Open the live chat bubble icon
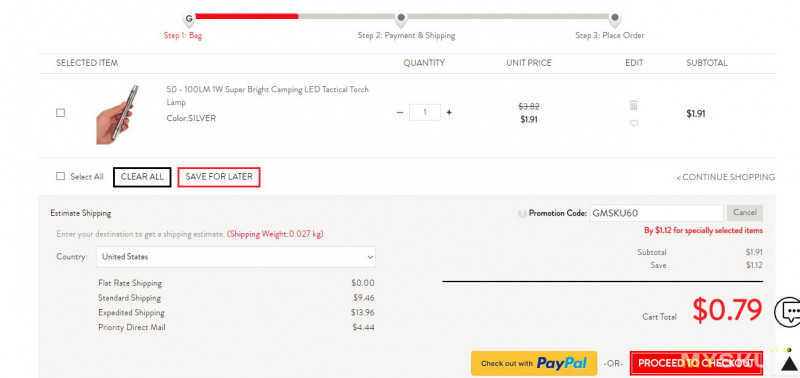This screenshot has width=800, height=378. coord(788,311)
